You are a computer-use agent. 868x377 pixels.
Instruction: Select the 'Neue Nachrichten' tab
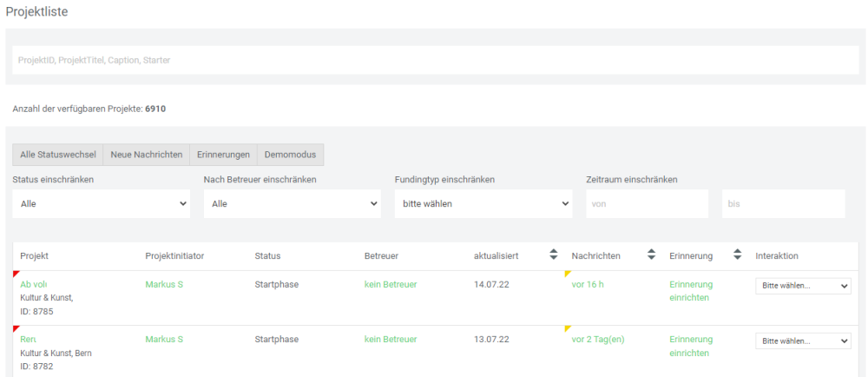tap(146, 155)
